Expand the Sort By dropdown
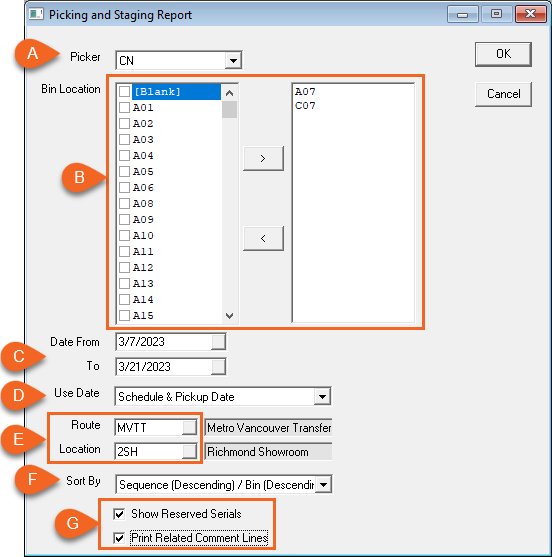This screenshot has height=557, width=552. pos(323,485)
